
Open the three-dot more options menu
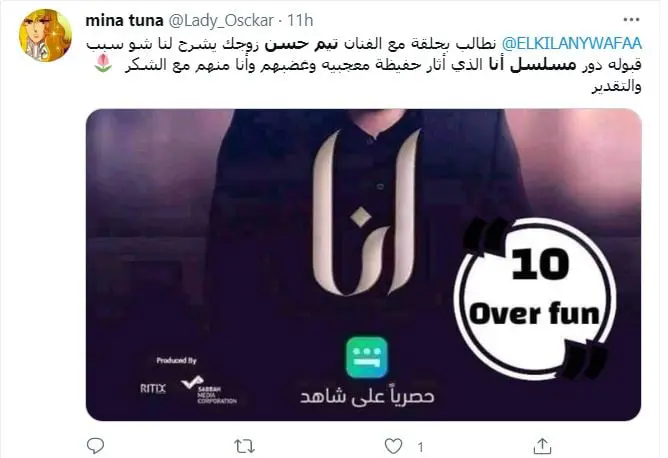(x=631, y=20)
